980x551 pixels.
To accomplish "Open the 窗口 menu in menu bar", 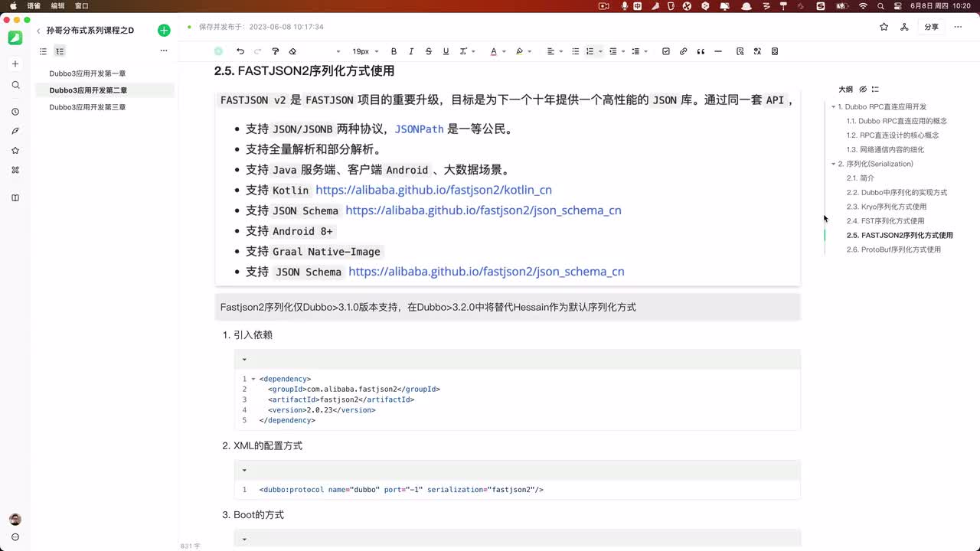I will 81,5.
